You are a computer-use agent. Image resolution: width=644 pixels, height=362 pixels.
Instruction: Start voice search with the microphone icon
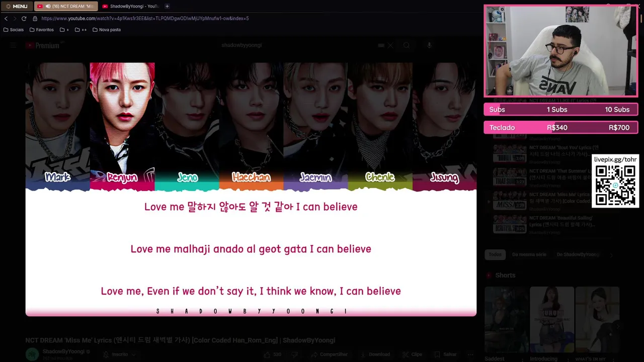pos(429,45)
